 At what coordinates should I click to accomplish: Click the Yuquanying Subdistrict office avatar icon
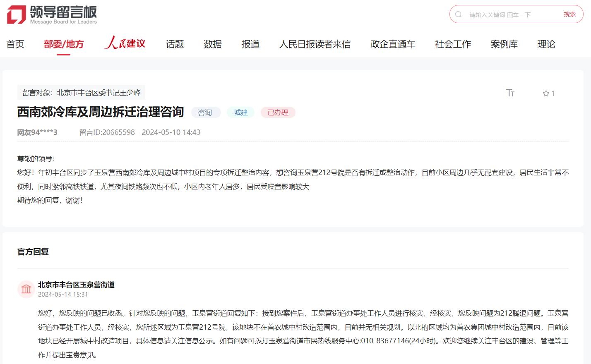tap(26, 289)
